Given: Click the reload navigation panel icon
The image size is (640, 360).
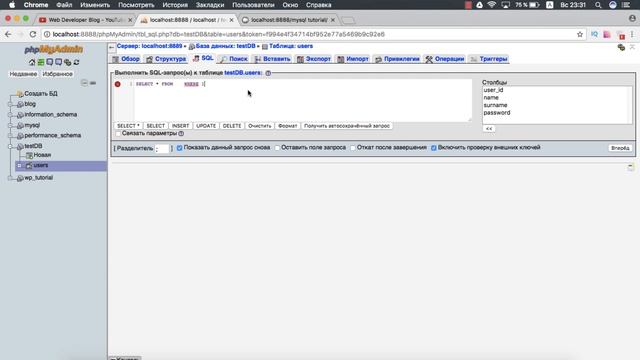Looking at the screenshot, I should [x=76, y=62].
